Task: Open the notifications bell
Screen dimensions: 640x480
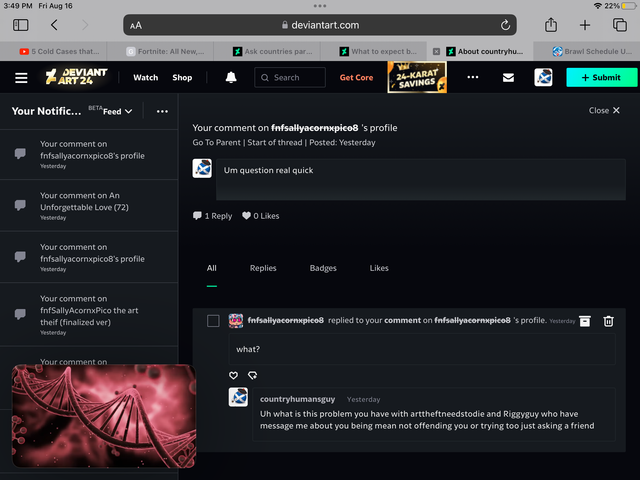Action: point(231,77)
